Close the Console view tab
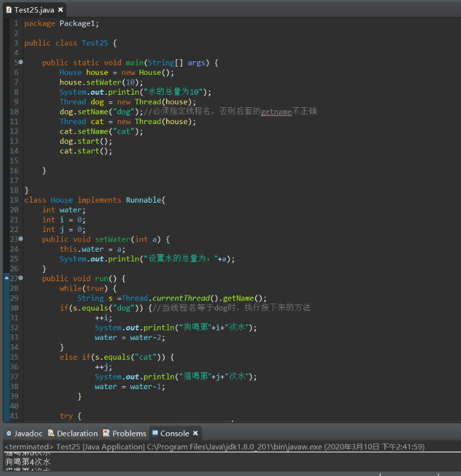The height and width of the screenshot is (476, 461). (x=195, y=433)
